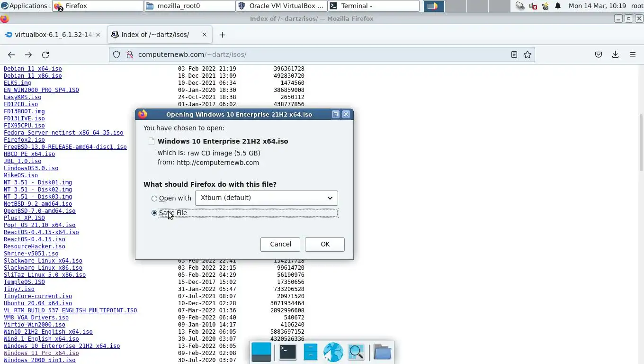Open a new browser tab
644x364 pixels.
click(x=222, y=35)
